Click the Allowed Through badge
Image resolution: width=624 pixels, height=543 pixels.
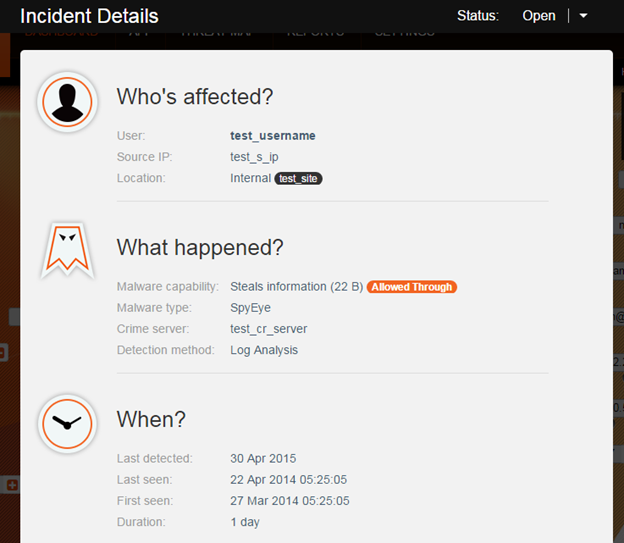tap(411, 287)
